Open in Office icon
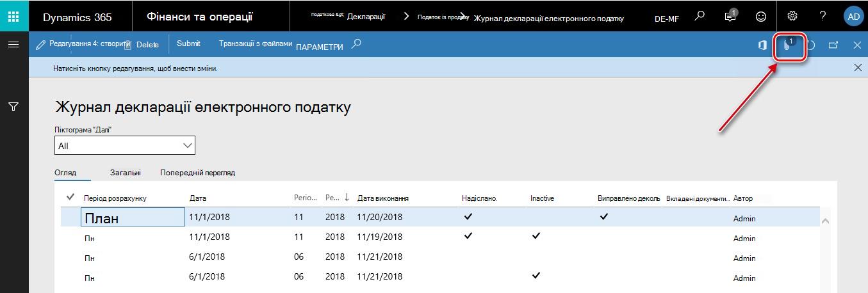This screenshot has width=868, height=293. tap(762, 45)
